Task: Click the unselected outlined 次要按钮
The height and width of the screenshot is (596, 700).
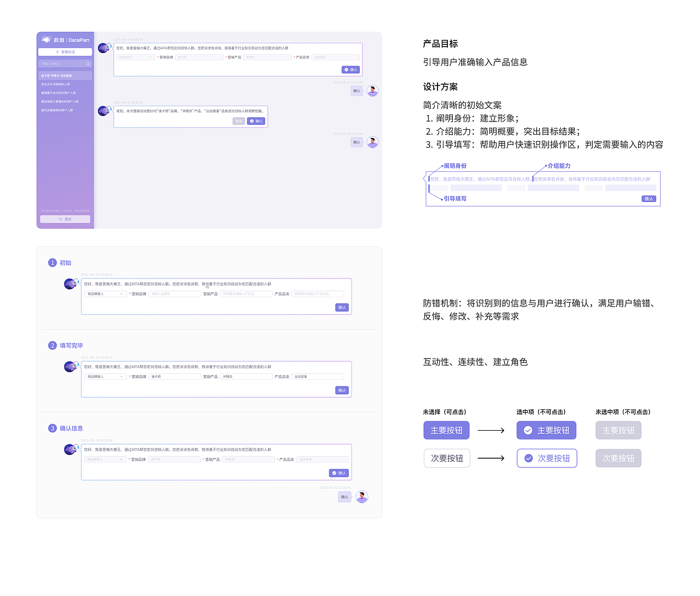Action: [x=447, y=458]
